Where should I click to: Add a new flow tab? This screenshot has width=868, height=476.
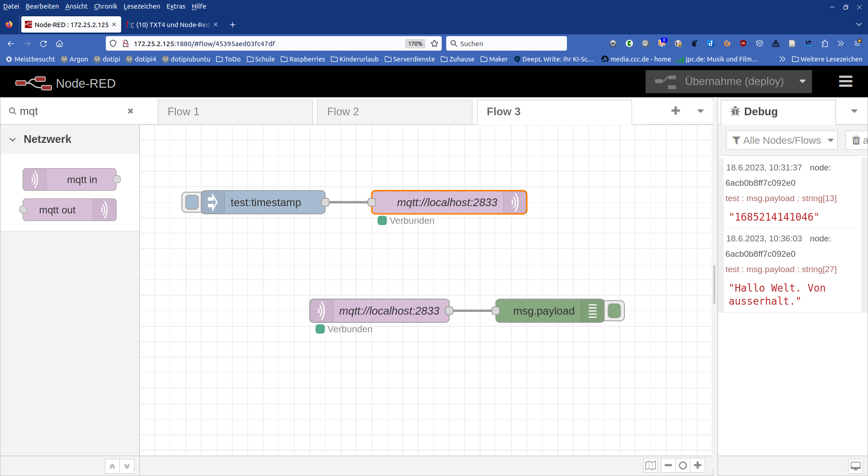[675, 111]
